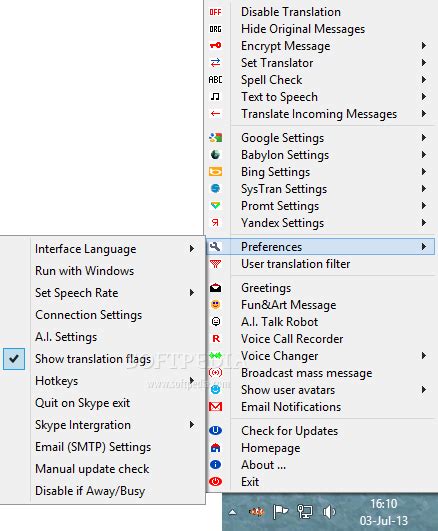Viewport: 438px width, 531px height.
Task: Open Action Center flag tray icon
Action: [x=280, y=512]
